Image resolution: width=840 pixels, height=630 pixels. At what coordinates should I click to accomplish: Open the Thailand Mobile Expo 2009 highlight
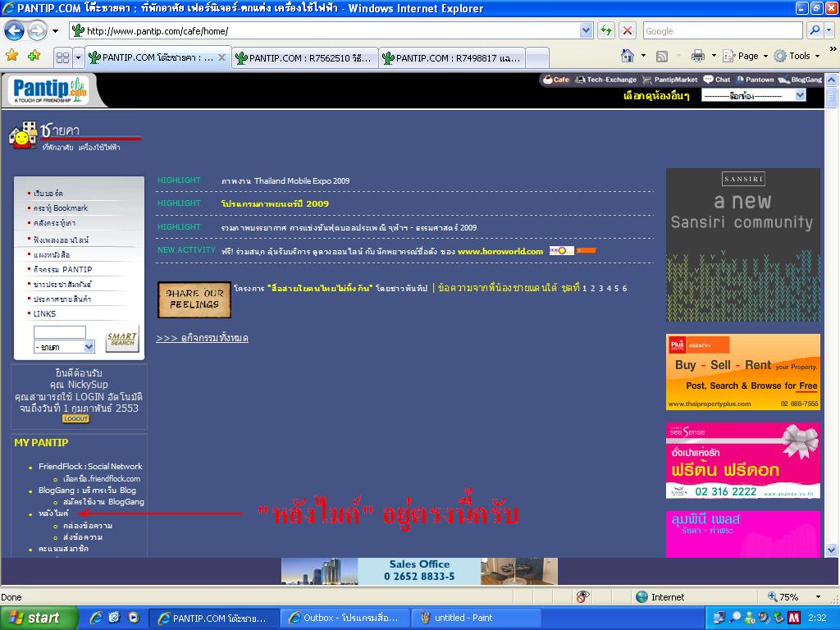click(x=285, y=180)
